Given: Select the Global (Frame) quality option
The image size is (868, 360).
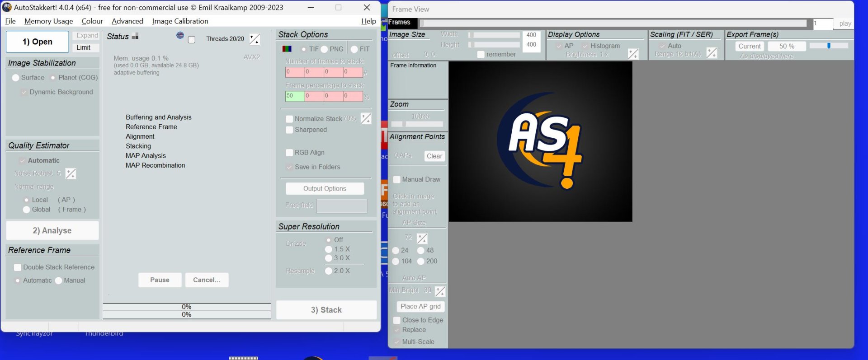Looking at the screenshot, I should coord(26,210).
